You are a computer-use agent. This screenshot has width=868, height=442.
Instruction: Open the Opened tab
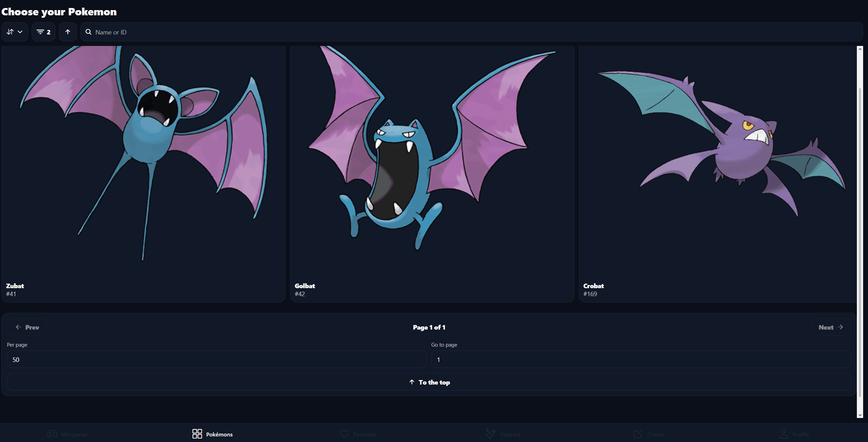503,434
